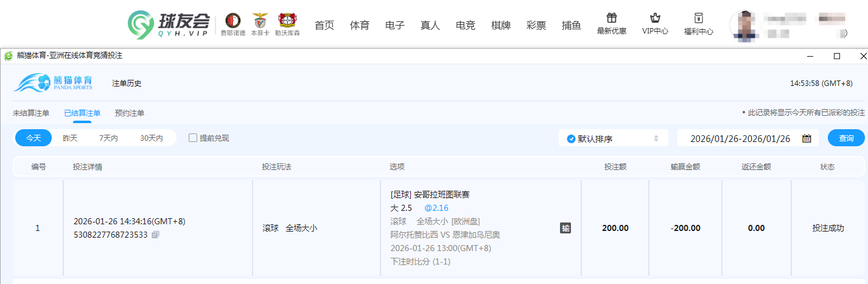The image size is (868, 284).
Task: Open 电子 navigation item
Action: click(x=395, y=26)
